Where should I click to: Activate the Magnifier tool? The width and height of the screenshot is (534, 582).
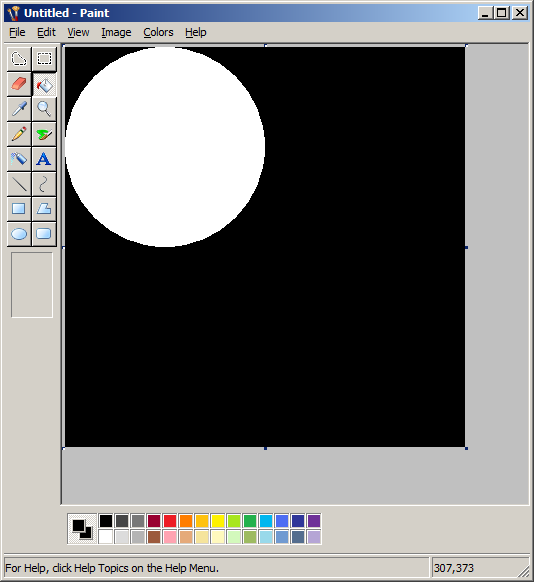click(x=44, y=109)
